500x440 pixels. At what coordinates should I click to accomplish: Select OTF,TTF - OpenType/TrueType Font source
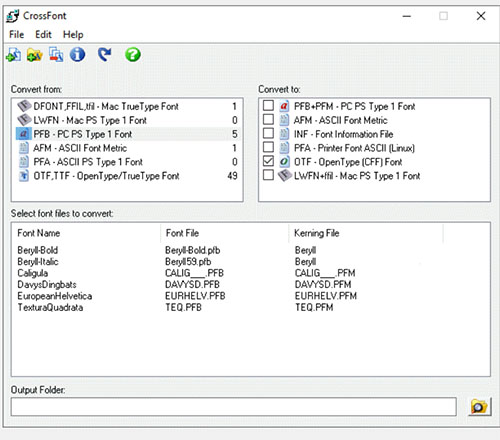[x=127, y=176]
